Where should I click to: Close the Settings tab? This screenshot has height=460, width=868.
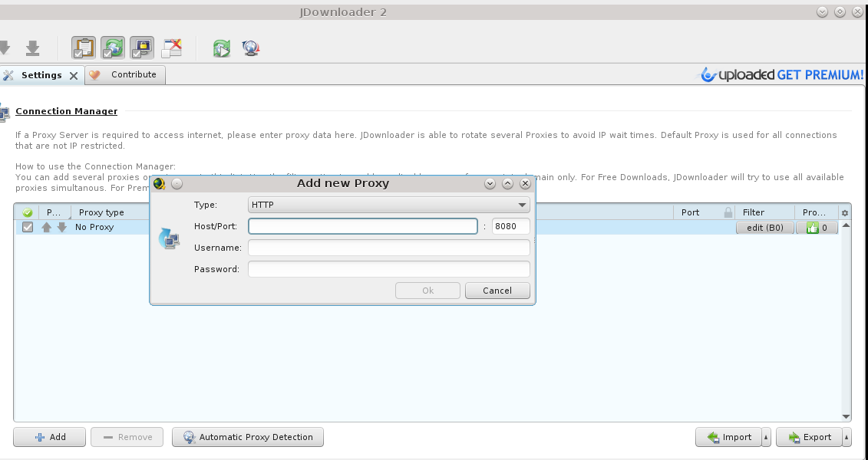(73, 76)
